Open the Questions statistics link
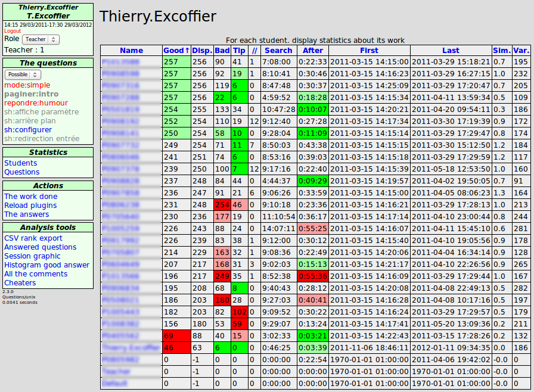Image resolution: width=534 pixels, height=392 pixels. tap(22, 172)
